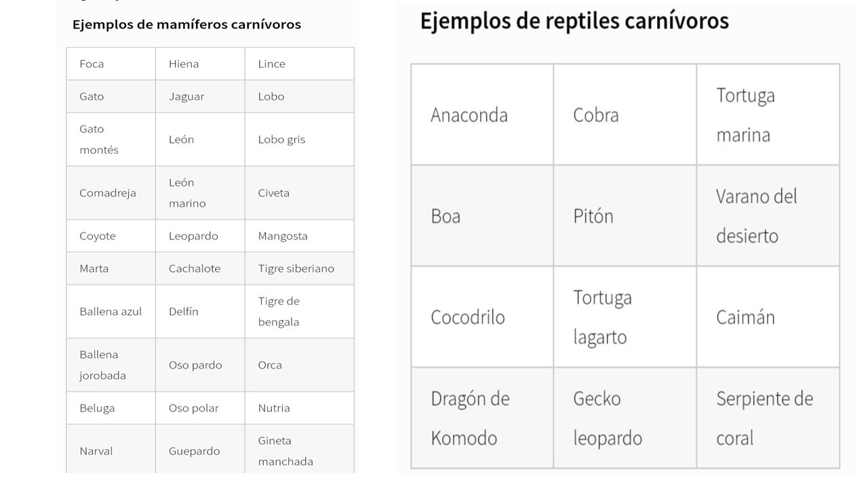Select the Hiena table cell

tap(200, 64)
